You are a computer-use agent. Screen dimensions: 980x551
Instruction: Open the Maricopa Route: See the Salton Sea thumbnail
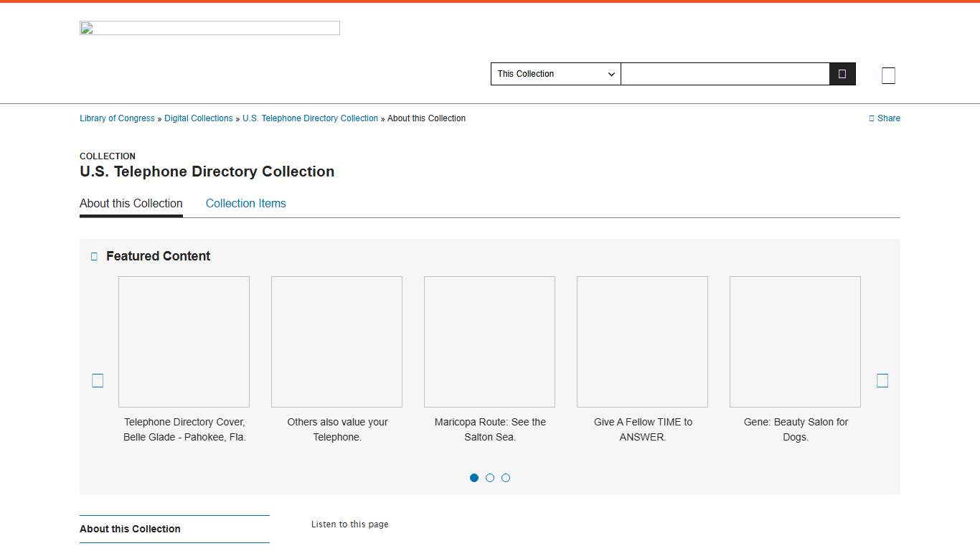click(x=489, y=342)
